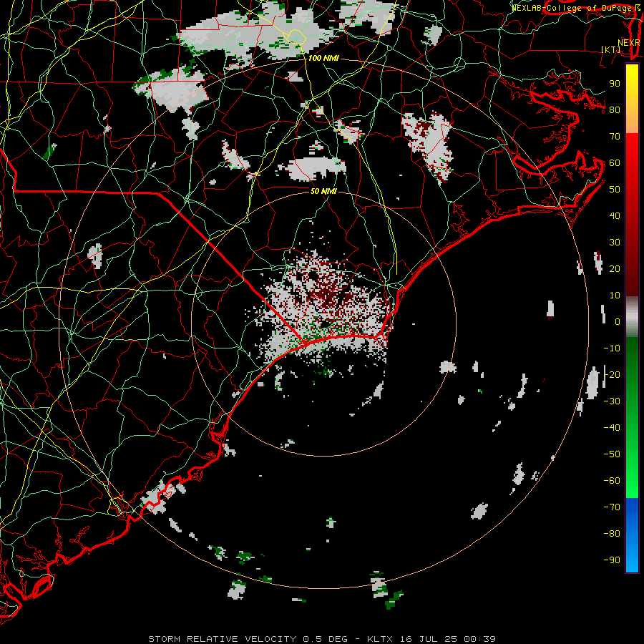
Task: Click the -80 value on the velocity scale
Action: coord(612,534)
